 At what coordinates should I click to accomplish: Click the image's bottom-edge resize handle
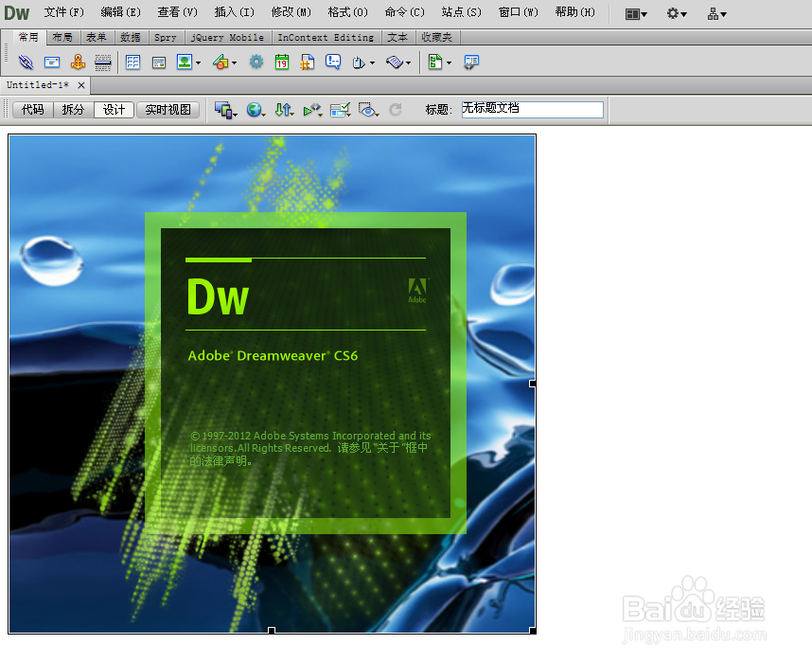point(272,631)
